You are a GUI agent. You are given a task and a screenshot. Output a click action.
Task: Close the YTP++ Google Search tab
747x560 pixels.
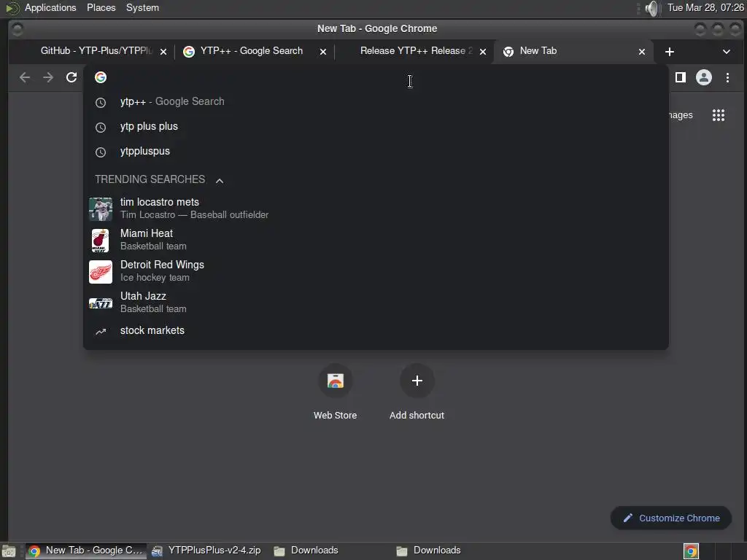point(323,52)
